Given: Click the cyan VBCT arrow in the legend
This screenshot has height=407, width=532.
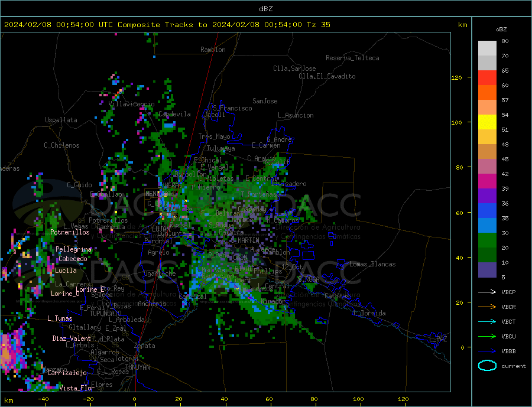Looking at the screenshot, I should (x=487, y=321).
